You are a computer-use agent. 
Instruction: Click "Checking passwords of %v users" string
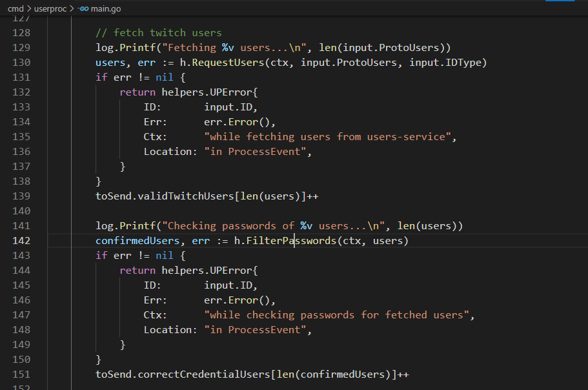point(273,226)
